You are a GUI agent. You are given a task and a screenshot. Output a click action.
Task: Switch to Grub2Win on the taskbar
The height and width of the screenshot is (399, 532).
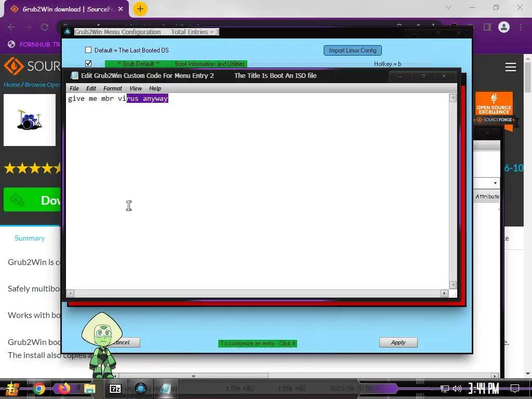point(140,389)
